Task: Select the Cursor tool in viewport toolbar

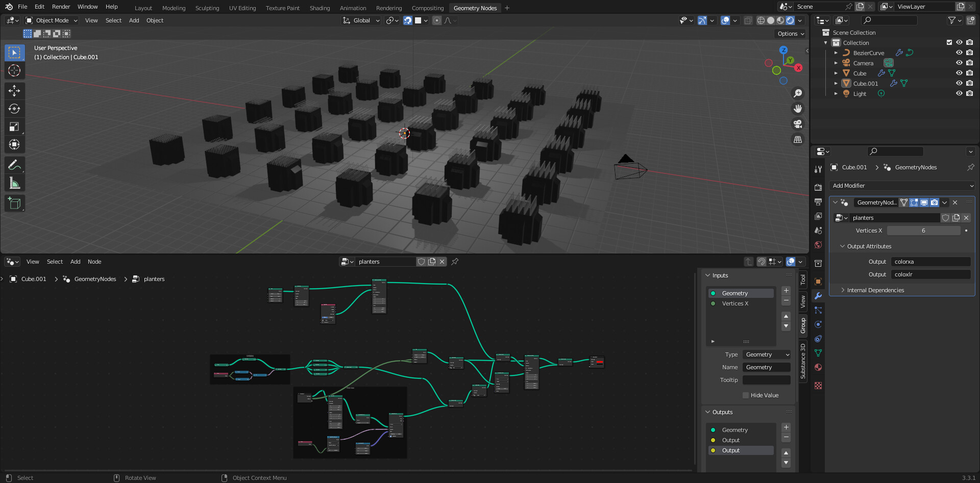Action: 14,70
